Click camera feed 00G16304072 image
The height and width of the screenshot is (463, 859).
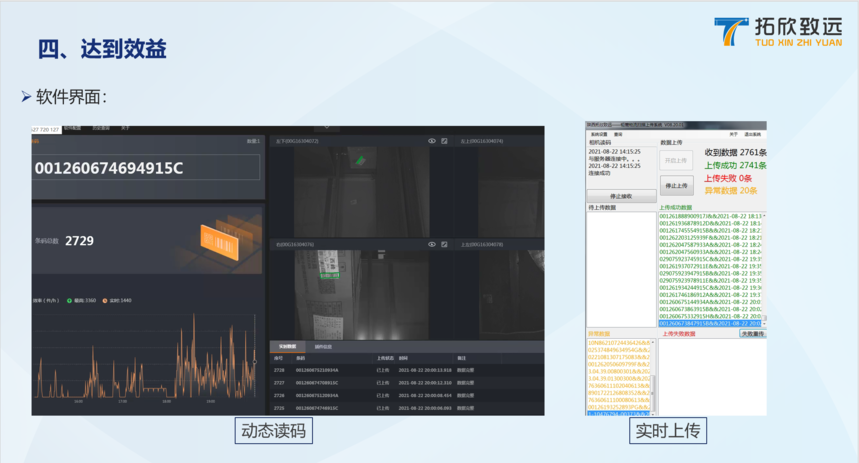click(x=362, y=192)
